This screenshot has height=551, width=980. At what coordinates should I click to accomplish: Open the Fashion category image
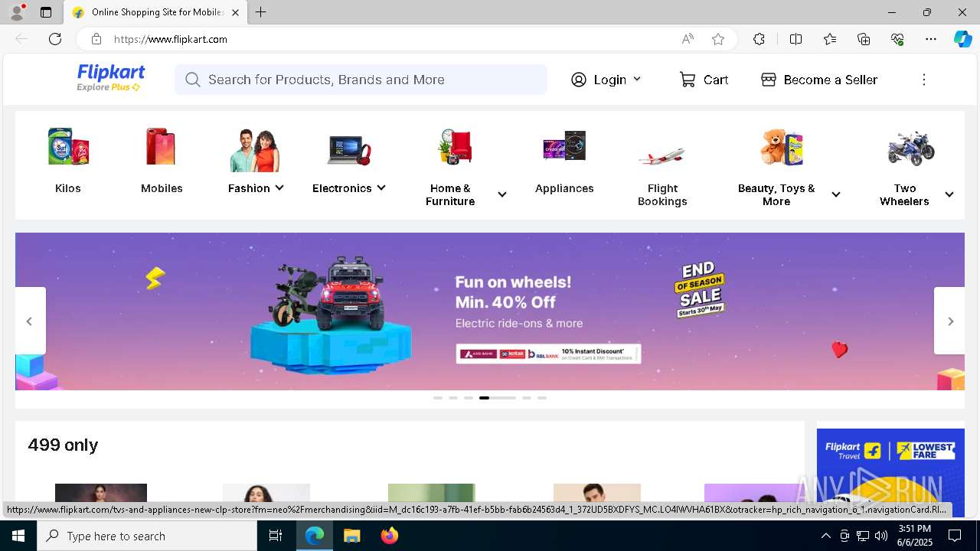click(255, 150)
